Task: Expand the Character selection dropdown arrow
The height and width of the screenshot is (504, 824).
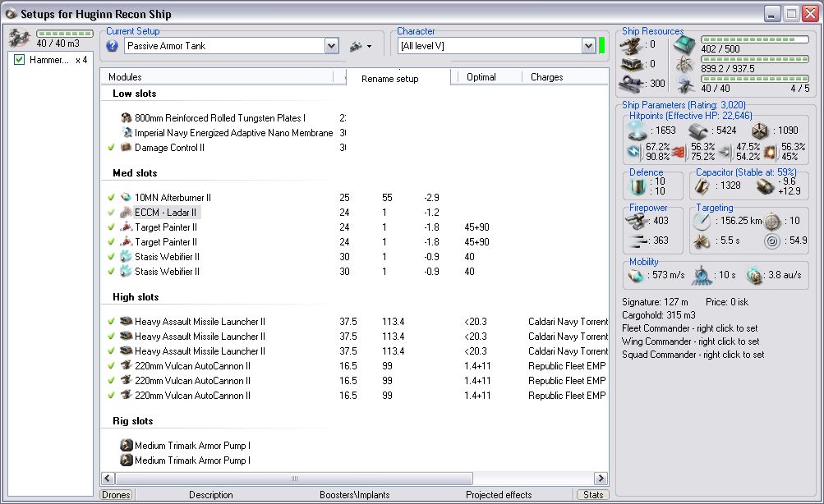Action: [x=588, y=46]
